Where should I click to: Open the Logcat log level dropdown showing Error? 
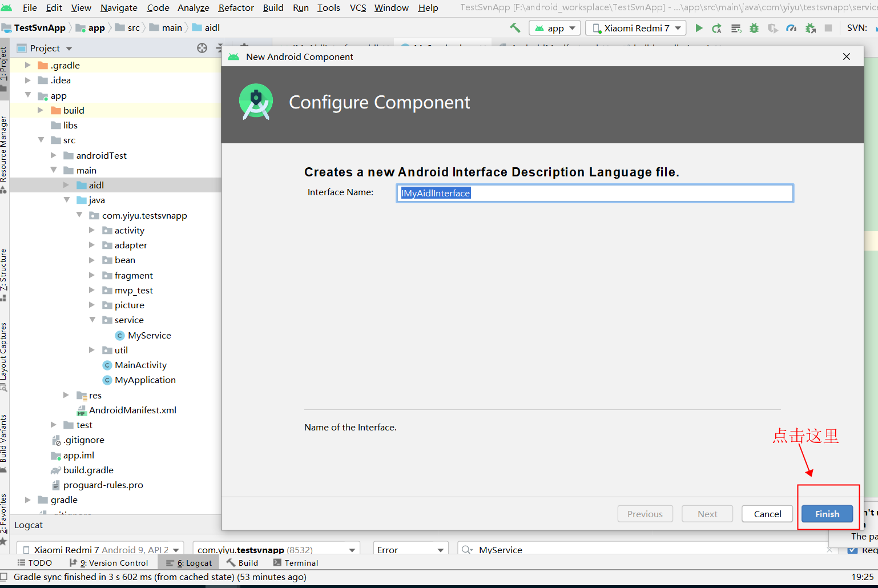point(410,550)
